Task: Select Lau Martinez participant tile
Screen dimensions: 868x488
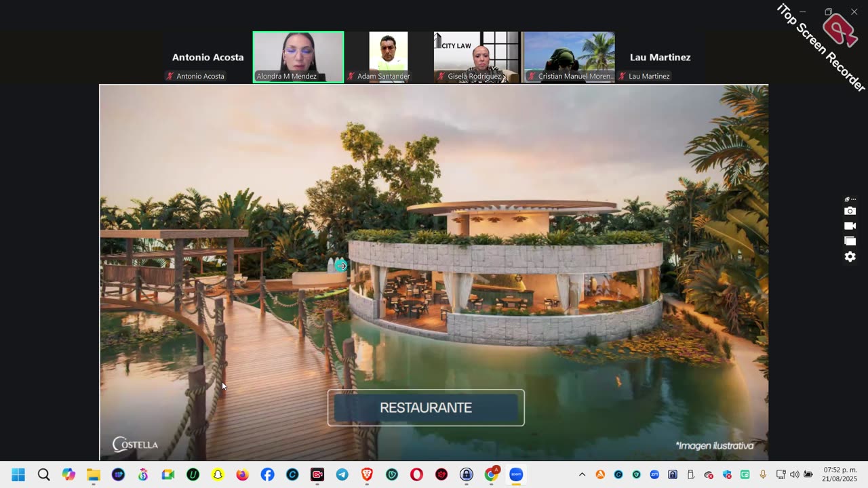Action: [x=660, y=57]
